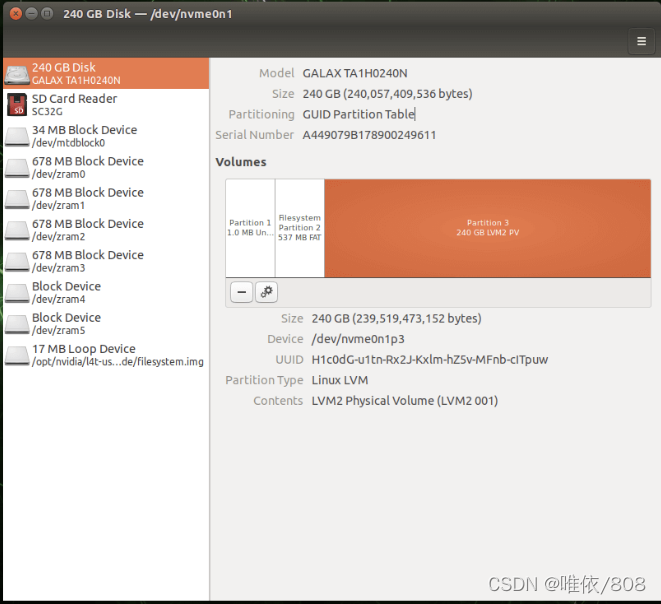Maximize the Disks window
The height and width of the screenshot is (604, 661).
point(47,13)
